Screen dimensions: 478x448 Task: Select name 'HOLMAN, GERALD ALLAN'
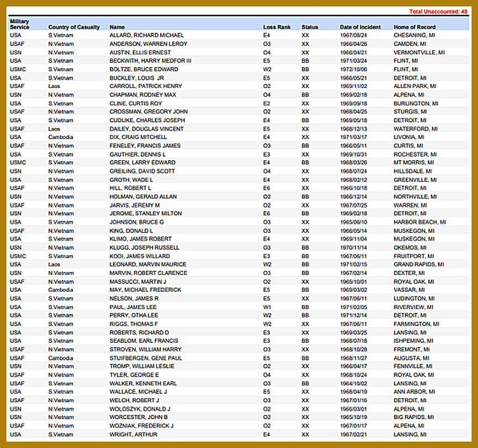[x=143, y=197]
